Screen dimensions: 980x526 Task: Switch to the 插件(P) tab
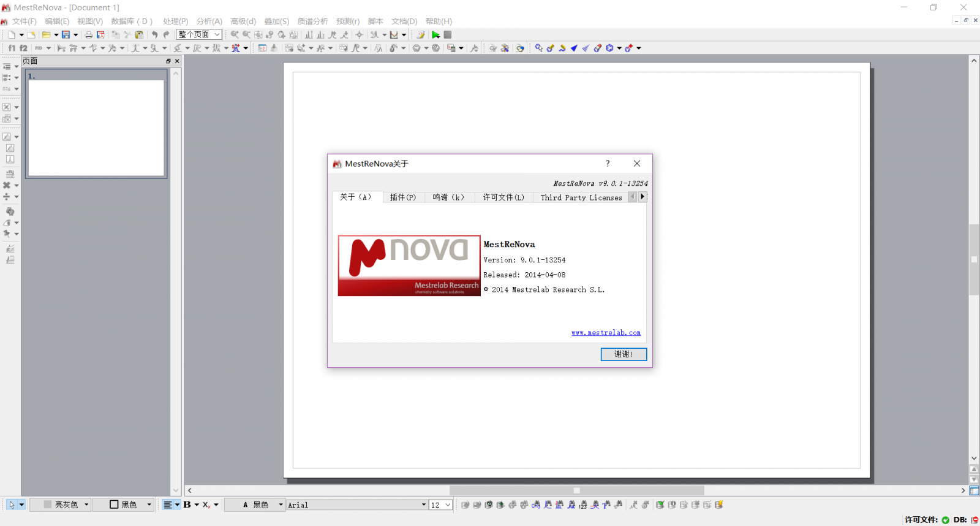[x=403, y=197]
